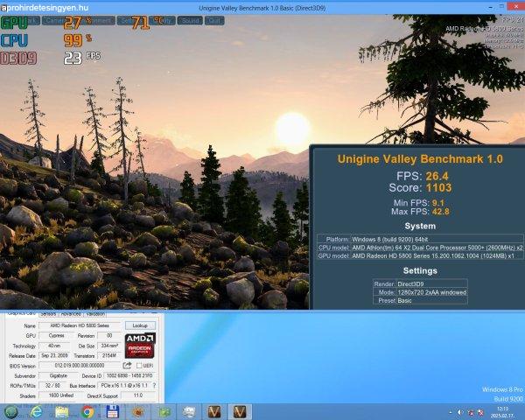525x420 pixels.
Task: Toggle the UEFI checkbox in GPU-Z
Action: pyautogui.click(x=139, y=366)
